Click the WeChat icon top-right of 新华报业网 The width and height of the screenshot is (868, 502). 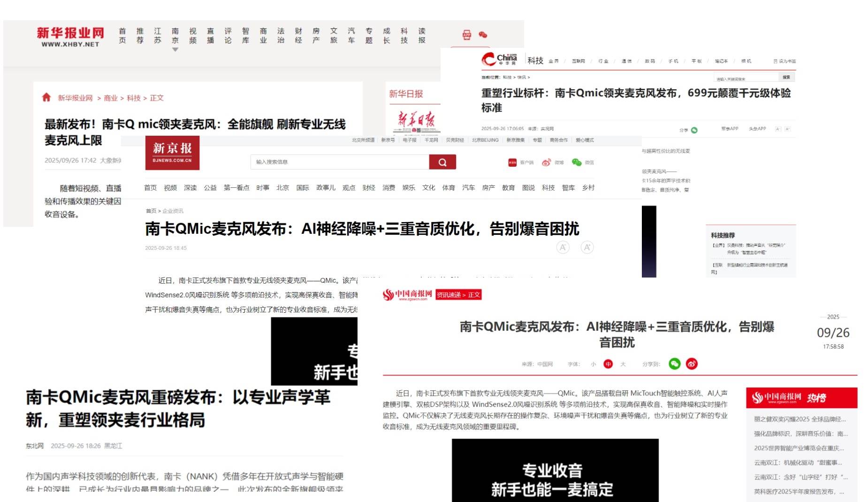click(483, 35)
